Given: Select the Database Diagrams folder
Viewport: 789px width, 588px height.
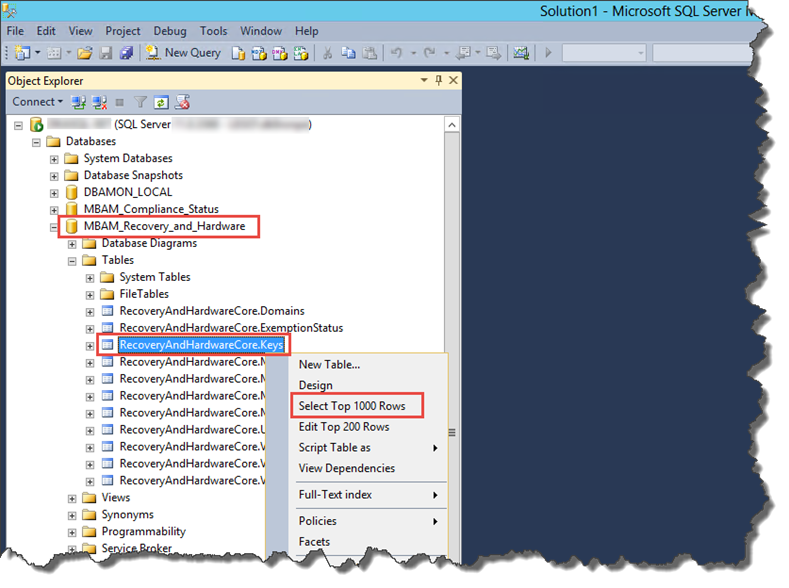Looking at the screenshot, I should (x=149, y=243).
